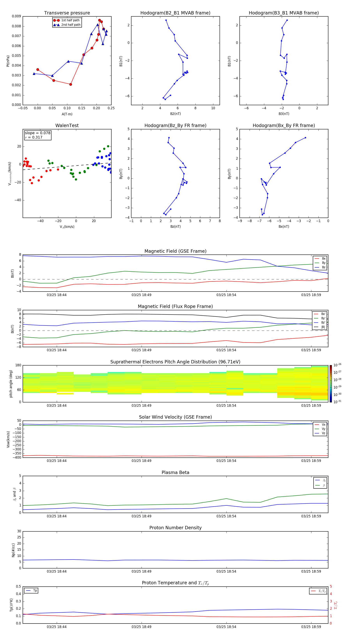The image size is (351, 644).
Task: Click the 'Tp' legend box
Action: [x=31, y=591]
